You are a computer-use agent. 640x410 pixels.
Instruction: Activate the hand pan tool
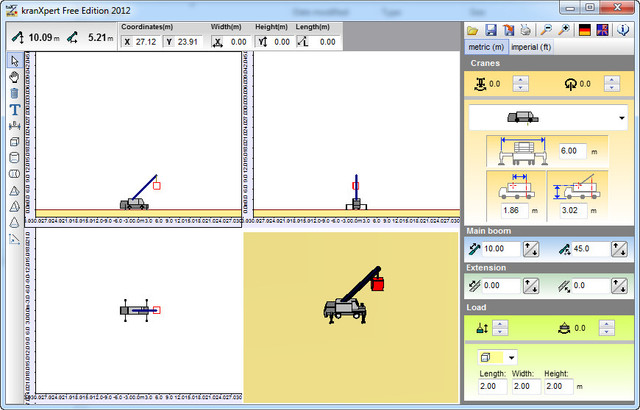14,77
